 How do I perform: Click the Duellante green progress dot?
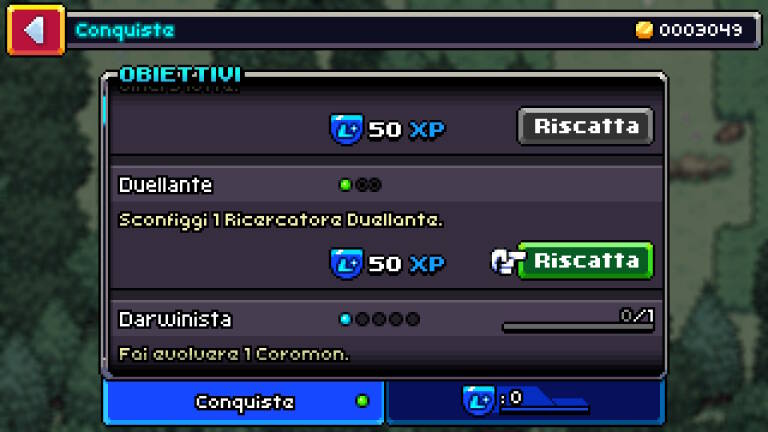(x=345, y=185)
